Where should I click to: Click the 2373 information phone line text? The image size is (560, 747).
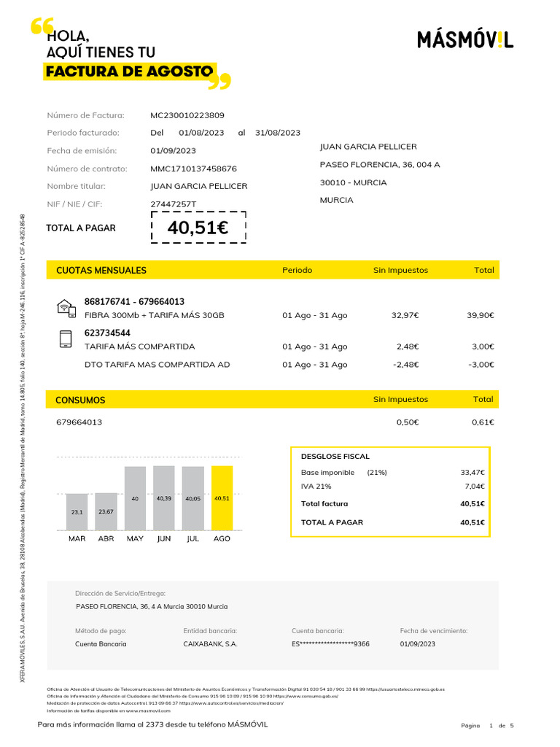click(153, 724)
